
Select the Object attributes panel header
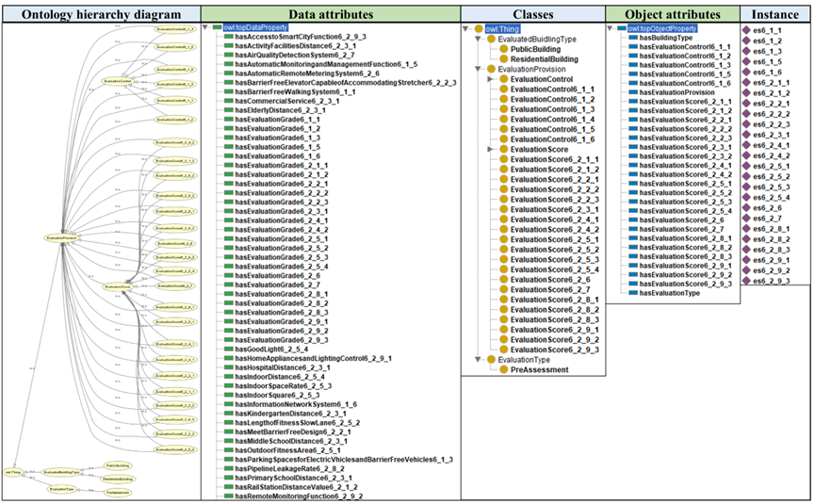tap(672, 15)
